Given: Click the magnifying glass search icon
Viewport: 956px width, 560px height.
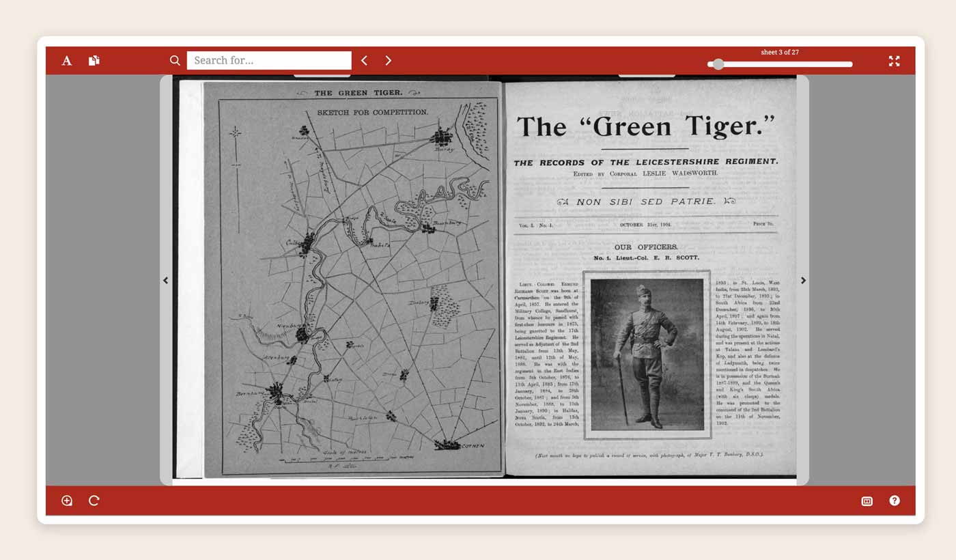Looking at the screenshot, I should [175, 61].
